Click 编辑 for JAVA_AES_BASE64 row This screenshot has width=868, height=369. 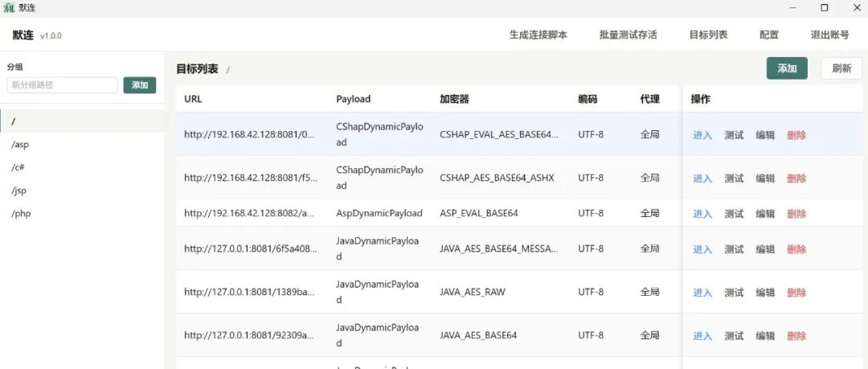click(765, 336)
